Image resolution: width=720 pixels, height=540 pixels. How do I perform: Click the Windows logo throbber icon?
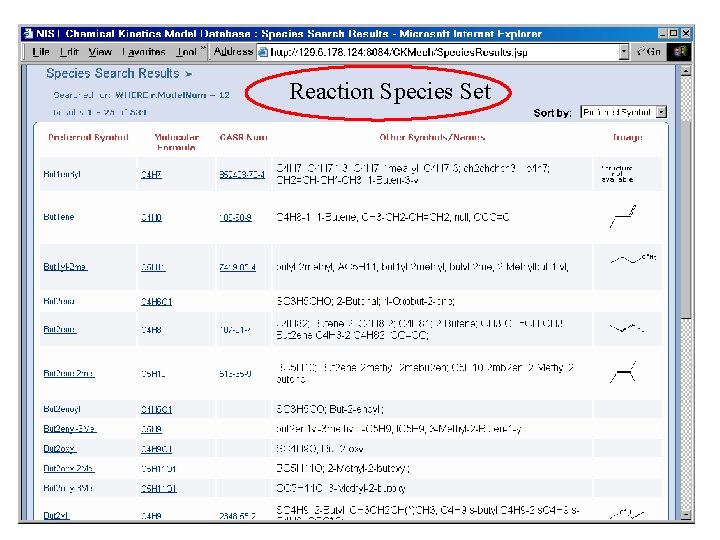[680, 52]
